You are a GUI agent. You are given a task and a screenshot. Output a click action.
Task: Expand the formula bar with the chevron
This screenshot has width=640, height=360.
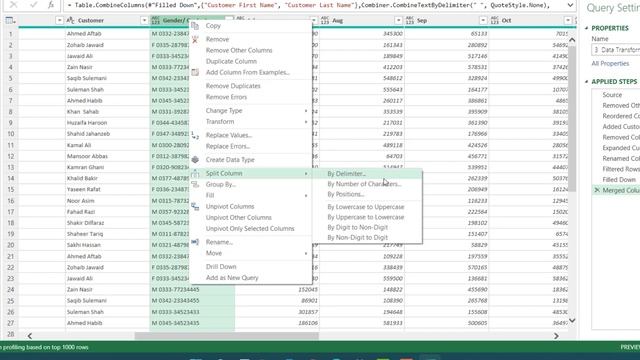tap(570, 5)
